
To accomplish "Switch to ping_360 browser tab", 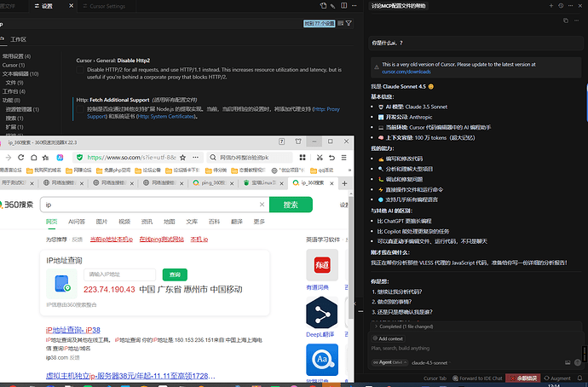I will (213, 183).
